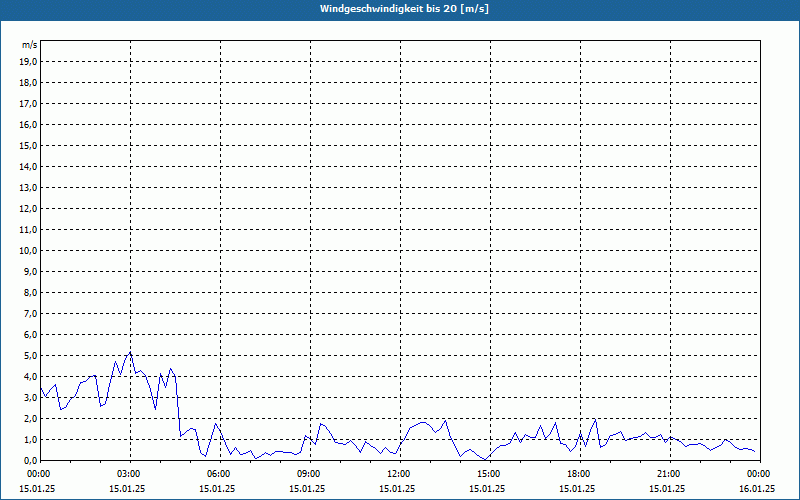Select the "19,0" y-axis label
Image resolution: width=800 pixels, height=500 pixels.
pyautogui.click(x=28, y=62)
